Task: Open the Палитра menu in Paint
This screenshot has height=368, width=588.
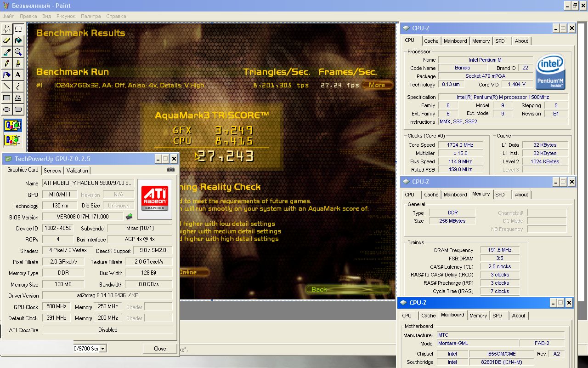Action: [x=91, y=16]
